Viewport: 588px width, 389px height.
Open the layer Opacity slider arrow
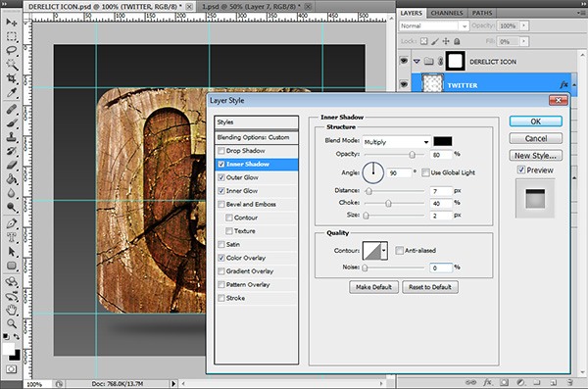tap(524, 25)
